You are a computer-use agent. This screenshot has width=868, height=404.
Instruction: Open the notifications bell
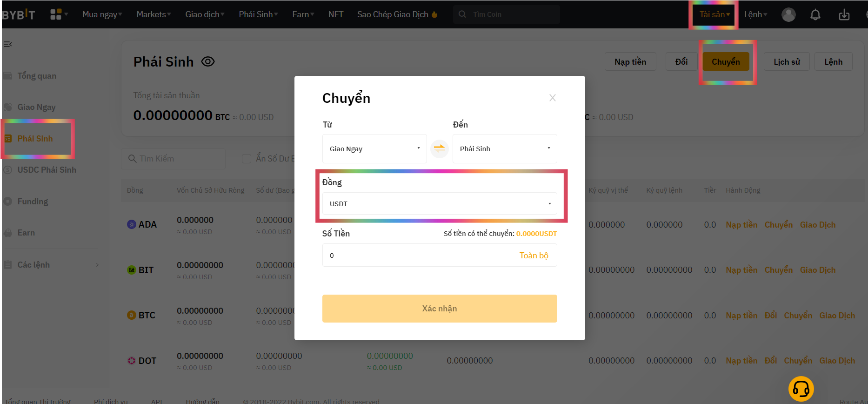click(x=815, y=14)
